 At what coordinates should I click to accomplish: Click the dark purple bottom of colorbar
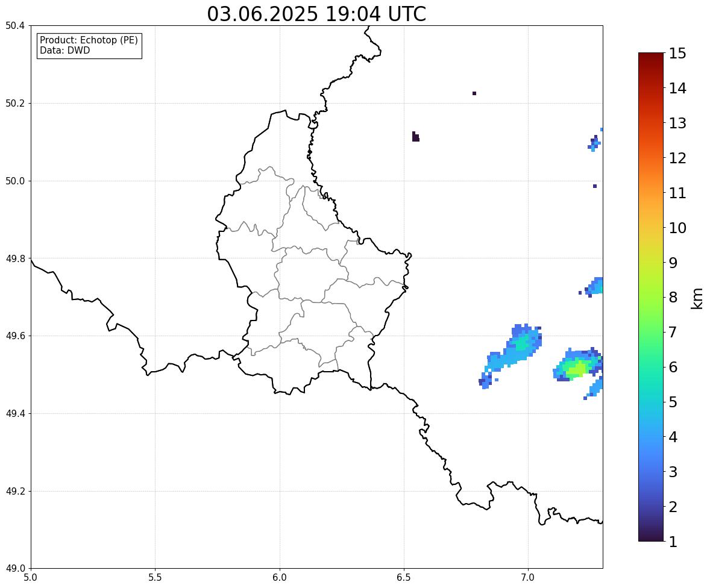(651, 534)
